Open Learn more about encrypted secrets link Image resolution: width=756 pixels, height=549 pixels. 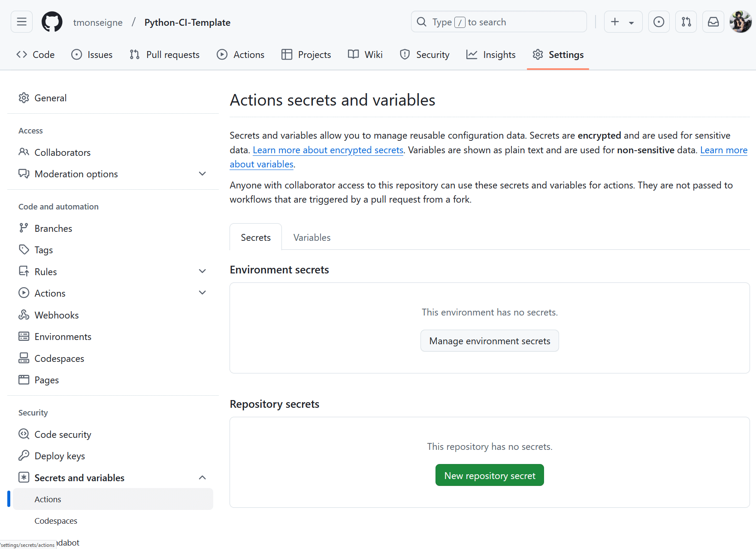(328, 150)
